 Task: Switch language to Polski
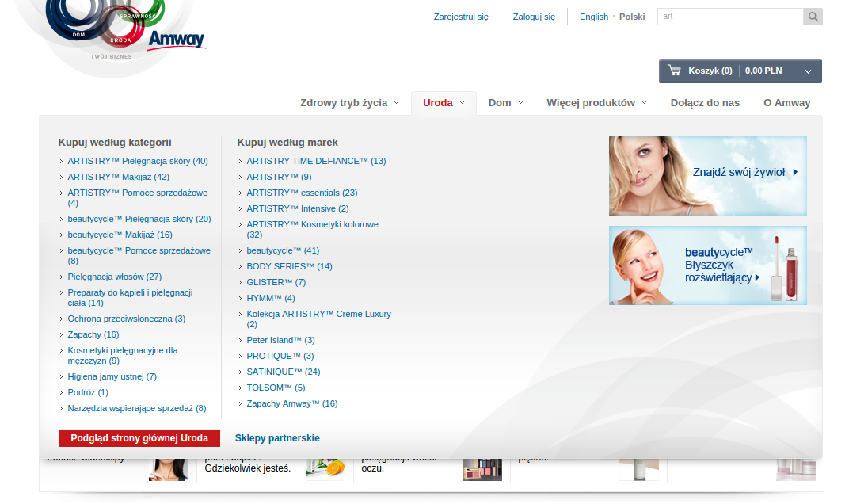[632, 17]
